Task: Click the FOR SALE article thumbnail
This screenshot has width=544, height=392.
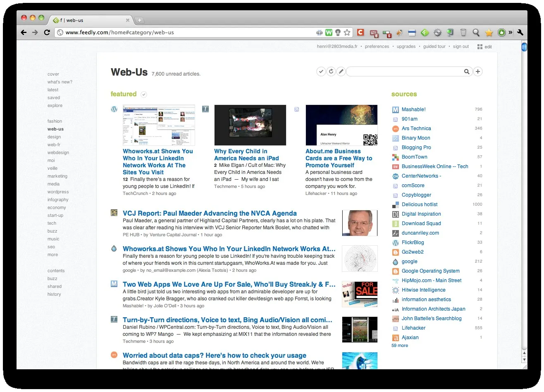Action: [x=360, y=294]
